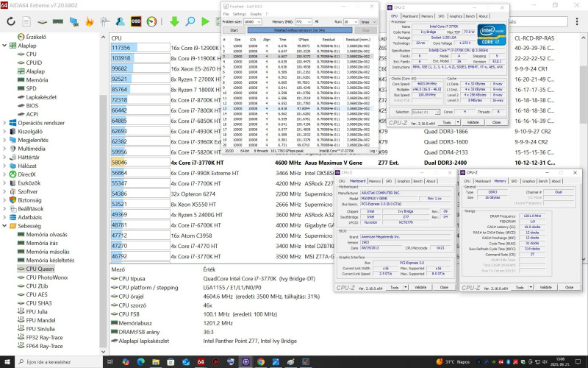Viewport: 588px width, 368px height.
Task: Expand the Operációs rendszer node
Action: tap(4, 123)
